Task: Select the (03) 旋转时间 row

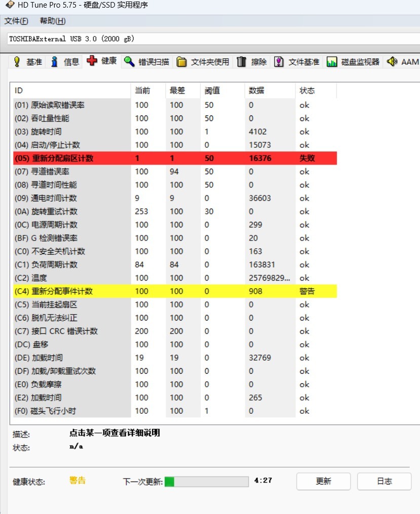Action: click(x=175, y=132)
